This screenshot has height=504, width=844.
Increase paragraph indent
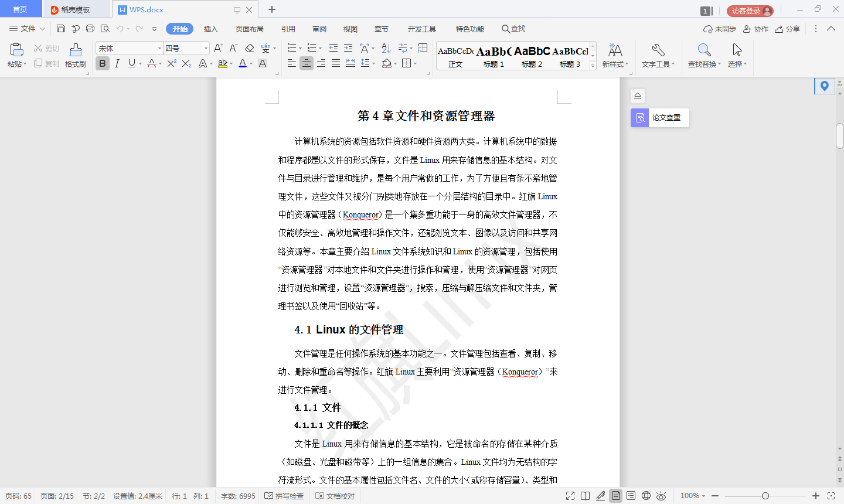348,48
